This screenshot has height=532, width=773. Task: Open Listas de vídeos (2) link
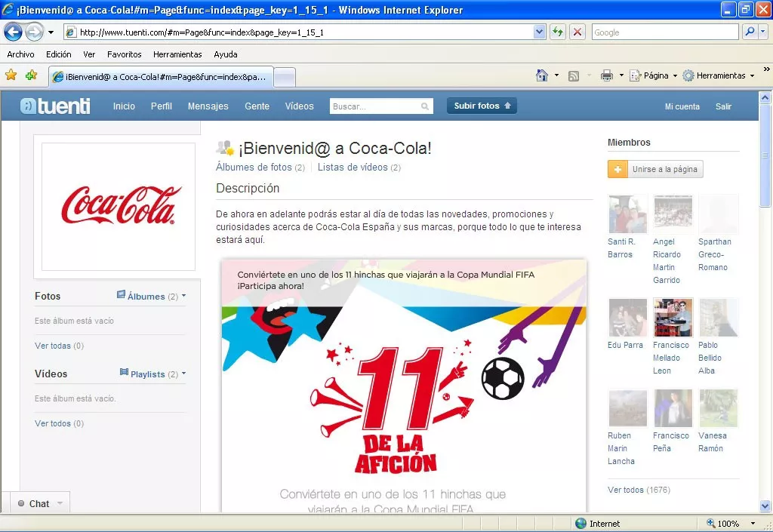[359, 167]
